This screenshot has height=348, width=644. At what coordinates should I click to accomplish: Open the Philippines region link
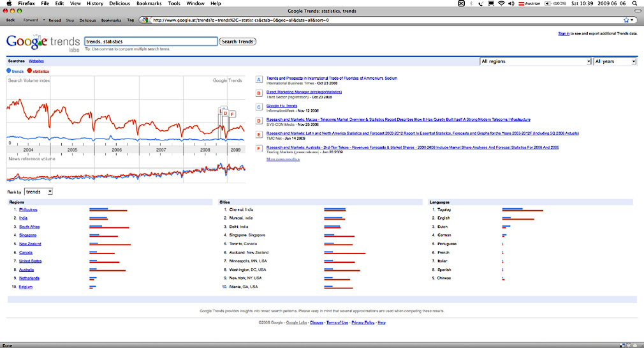tap(28, 209)
